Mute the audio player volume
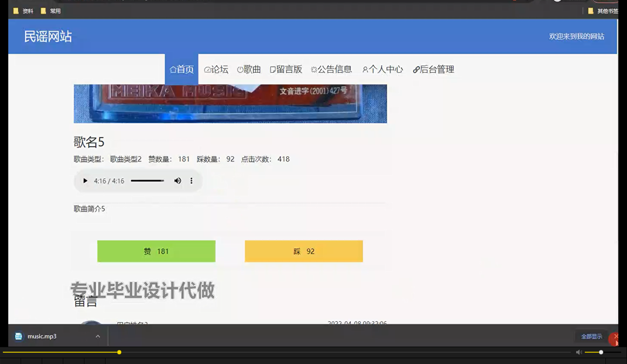Viewport: 627px width, 364px height. click(x=177, y=181)
